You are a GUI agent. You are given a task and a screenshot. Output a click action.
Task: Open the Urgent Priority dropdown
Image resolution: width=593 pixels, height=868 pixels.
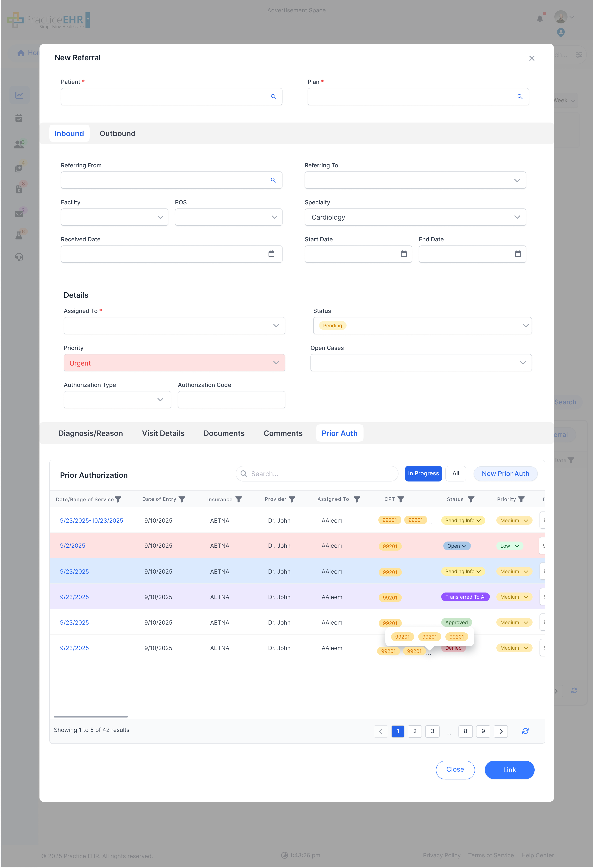click(x=174, y=363)
